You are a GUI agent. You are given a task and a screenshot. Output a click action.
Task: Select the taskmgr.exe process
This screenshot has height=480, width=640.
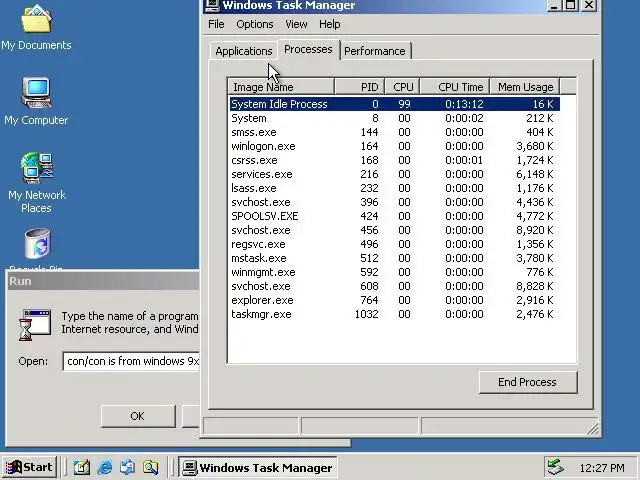[394, 314]
